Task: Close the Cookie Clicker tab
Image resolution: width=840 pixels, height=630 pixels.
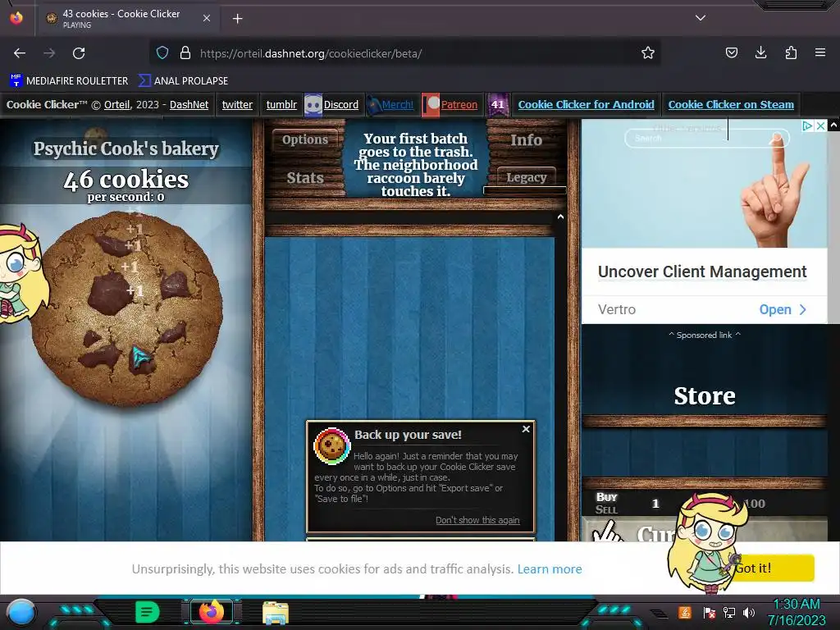Action: tap(206, 18)
